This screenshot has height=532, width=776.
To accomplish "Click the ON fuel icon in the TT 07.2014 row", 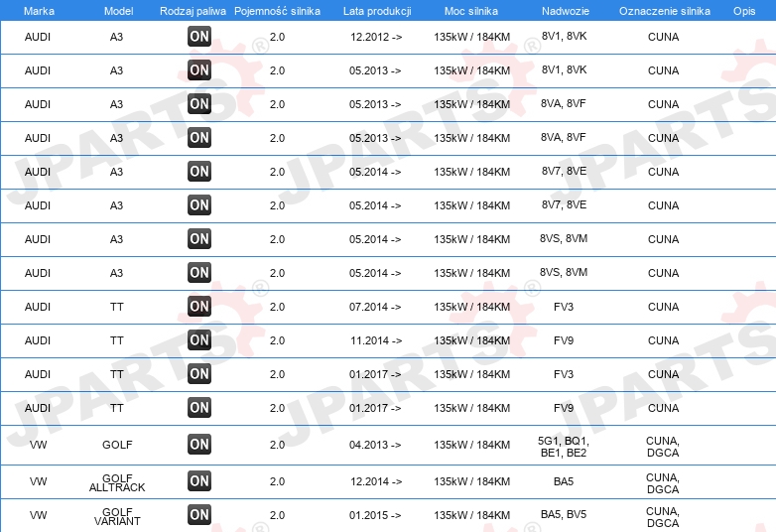I will [199, 306].
